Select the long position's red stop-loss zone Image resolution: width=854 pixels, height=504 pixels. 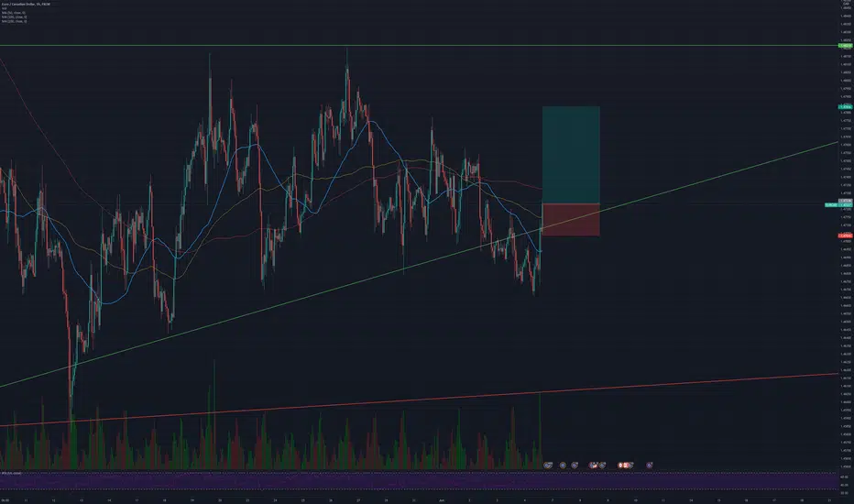(x=571, y=220)
